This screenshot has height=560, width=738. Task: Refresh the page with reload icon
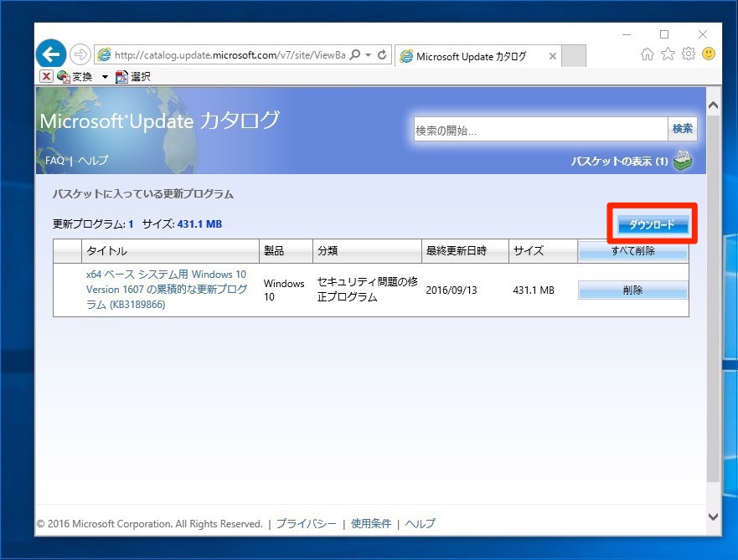point(382,54)
